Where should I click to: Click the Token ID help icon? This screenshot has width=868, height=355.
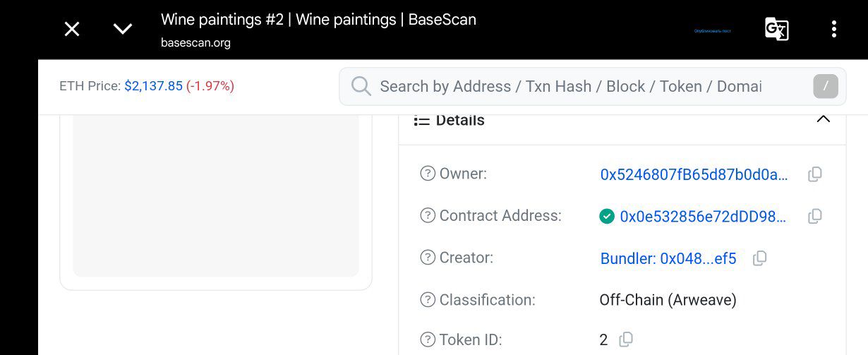(x=427, y=339)
